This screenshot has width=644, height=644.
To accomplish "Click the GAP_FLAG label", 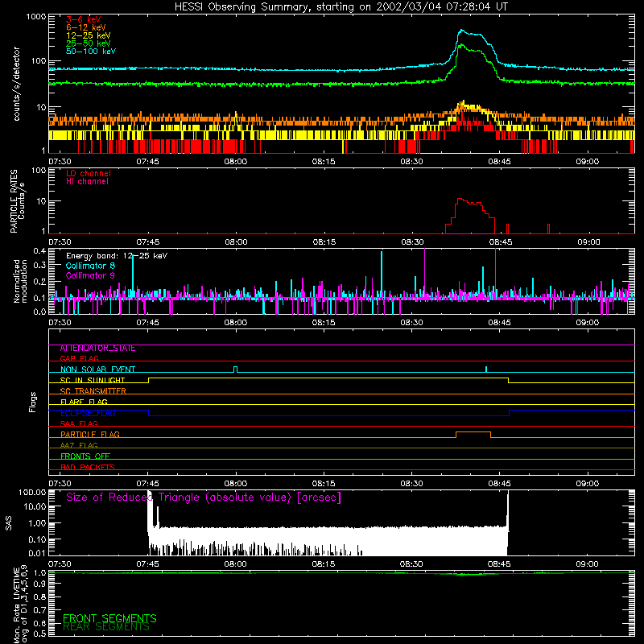I will click(x=79, y=358).
